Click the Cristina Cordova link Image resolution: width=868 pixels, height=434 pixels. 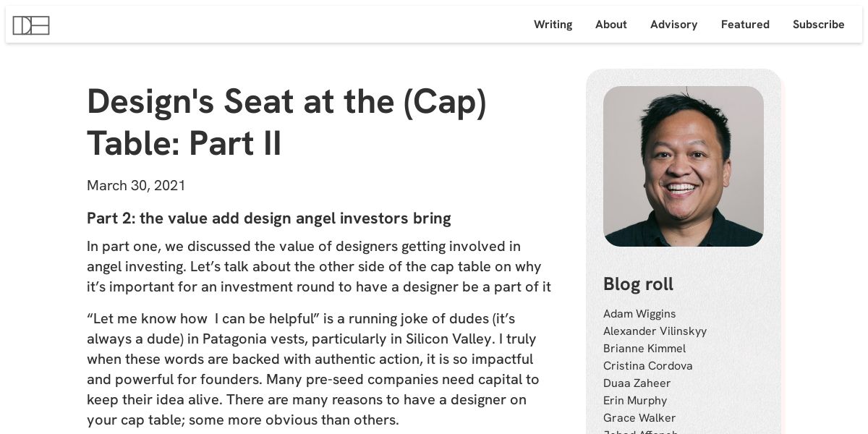click(647, 366)
